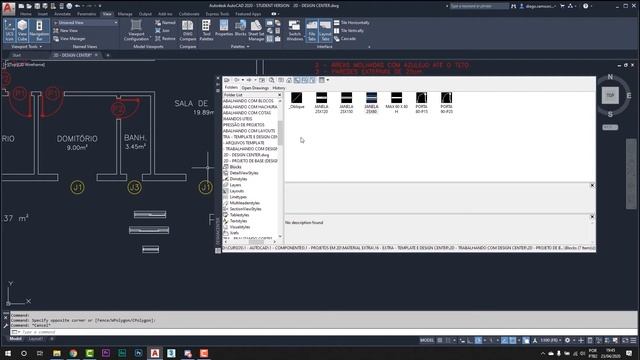This screenshot has width=640, height=360.
Task: Click New View
Action: [x=65, y=31]
